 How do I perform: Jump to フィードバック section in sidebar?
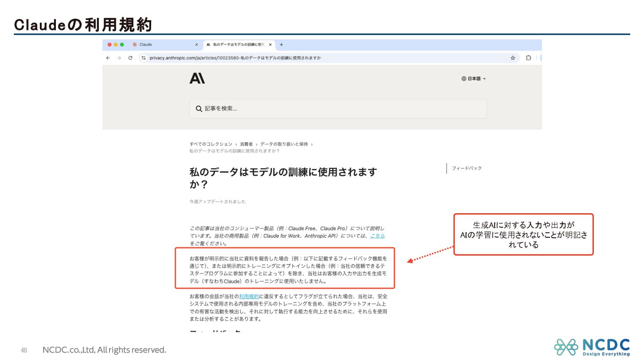(x=467, y=168)
